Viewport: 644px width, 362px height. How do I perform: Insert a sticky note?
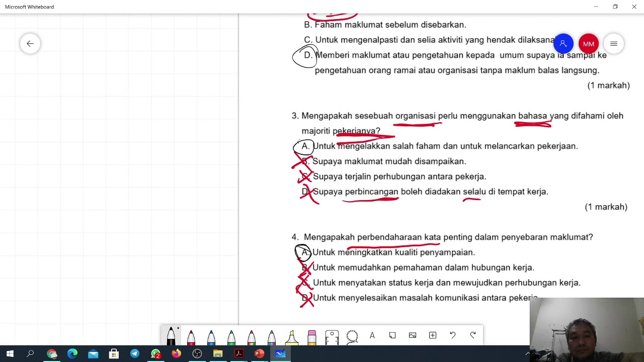coord(392,336)
